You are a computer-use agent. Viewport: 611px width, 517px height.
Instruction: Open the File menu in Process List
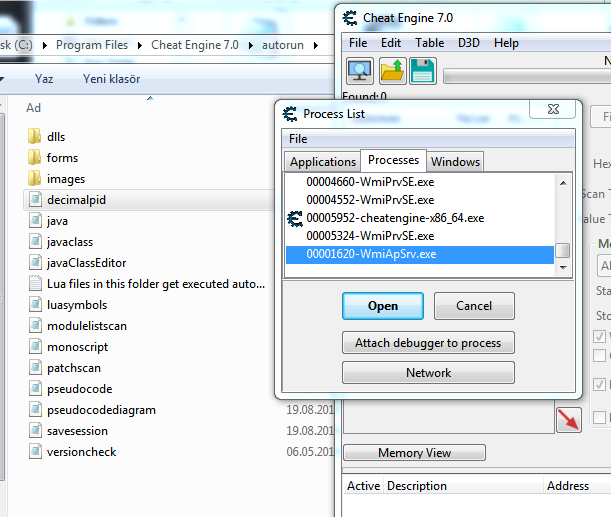pyautogui.click(x=298, y=139)
